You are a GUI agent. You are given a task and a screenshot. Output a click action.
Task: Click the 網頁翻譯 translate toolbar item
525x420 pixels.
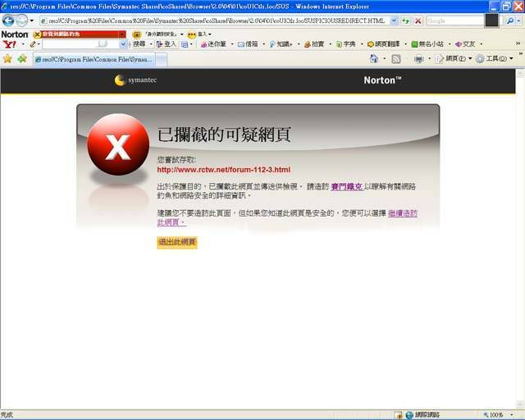pos(383,43)
